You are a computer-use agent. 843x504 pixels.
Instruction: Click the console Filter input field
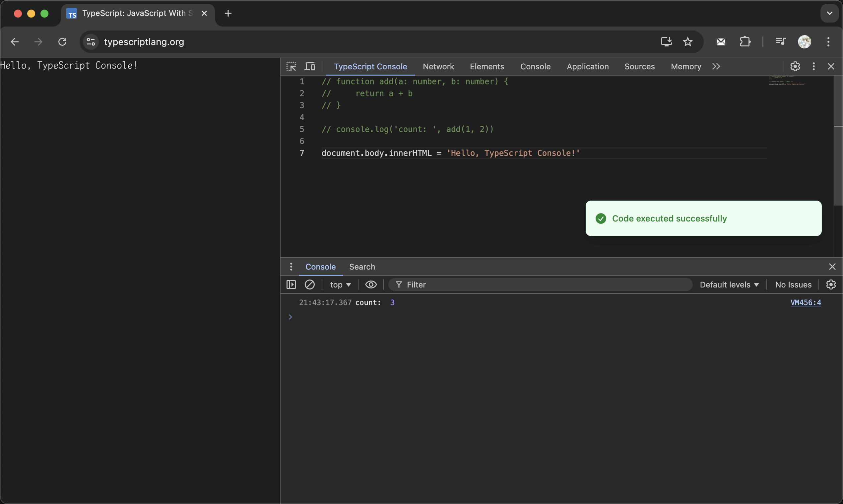(540, 284)
